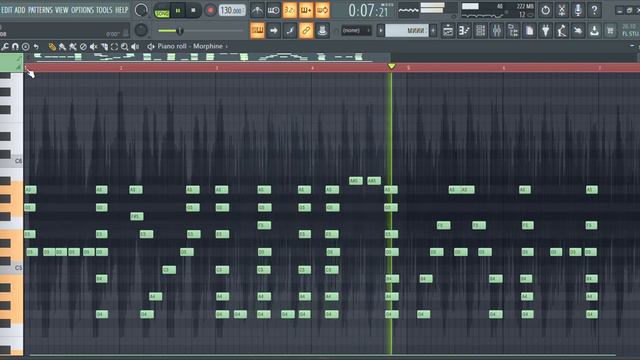Click the master volume knob
This screenshot has height=360, width=640.
click(x=141, y=10)
